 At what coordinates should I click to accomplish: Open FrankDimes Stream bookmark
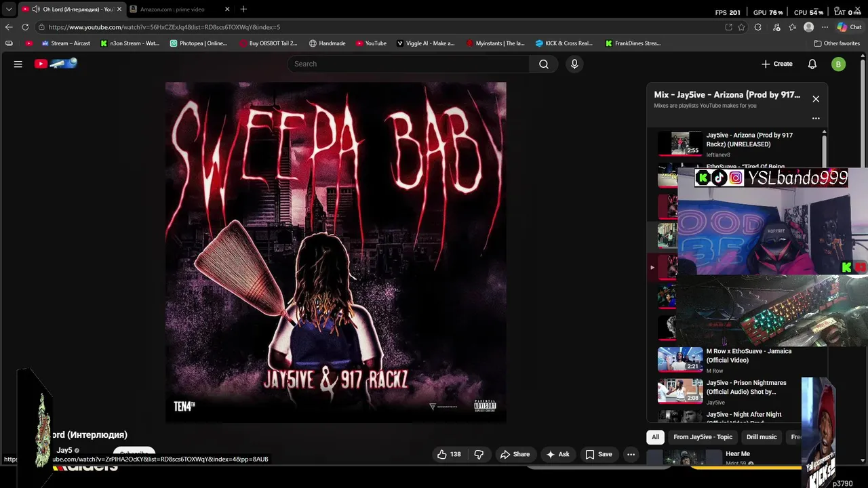point(633,43)
